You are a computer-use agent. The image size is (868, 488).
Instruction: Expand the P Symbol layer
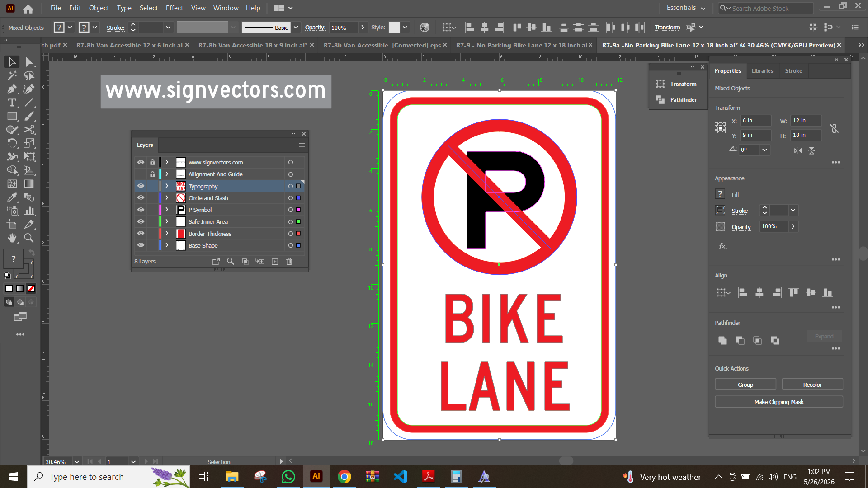[x=167, y=210]
